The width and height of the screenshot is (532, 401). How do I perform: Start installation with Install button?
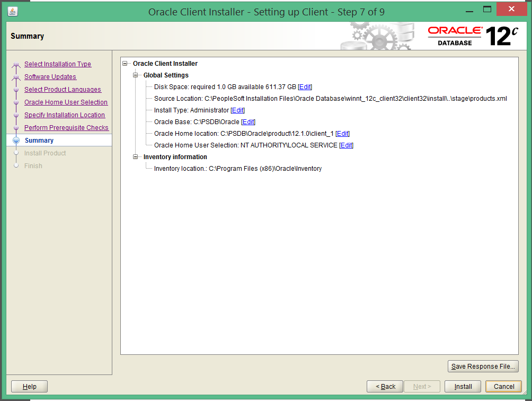[x=463, y=386]
